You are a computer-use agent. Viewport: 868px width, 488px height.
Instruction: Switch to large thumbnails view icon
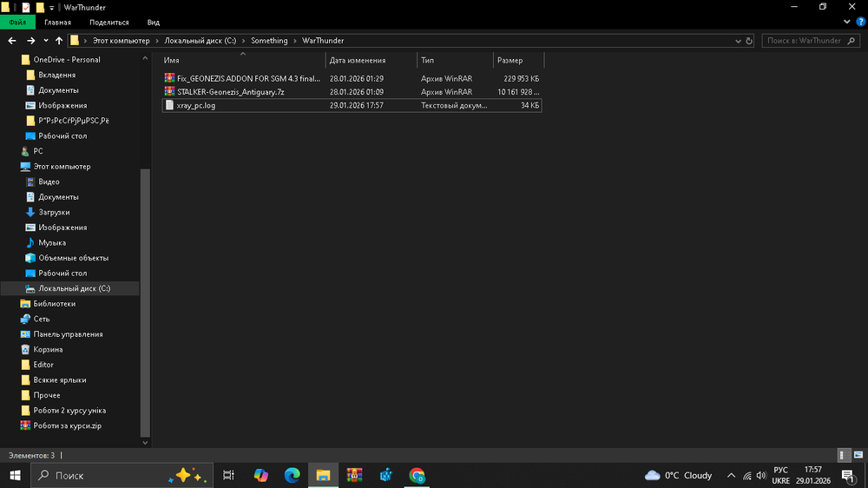pyautogui.click(x=858, y=455)
